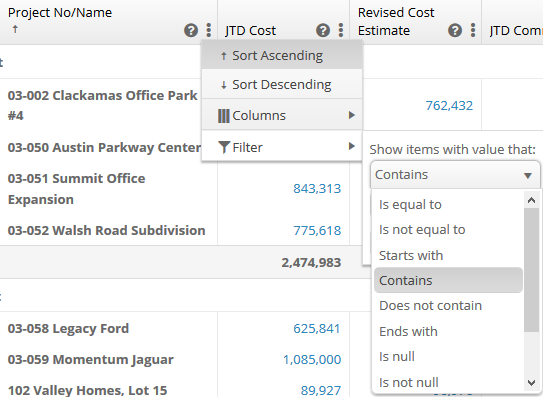
Task: Open help for Project No/Name column
Action: [x=191, y=30]
